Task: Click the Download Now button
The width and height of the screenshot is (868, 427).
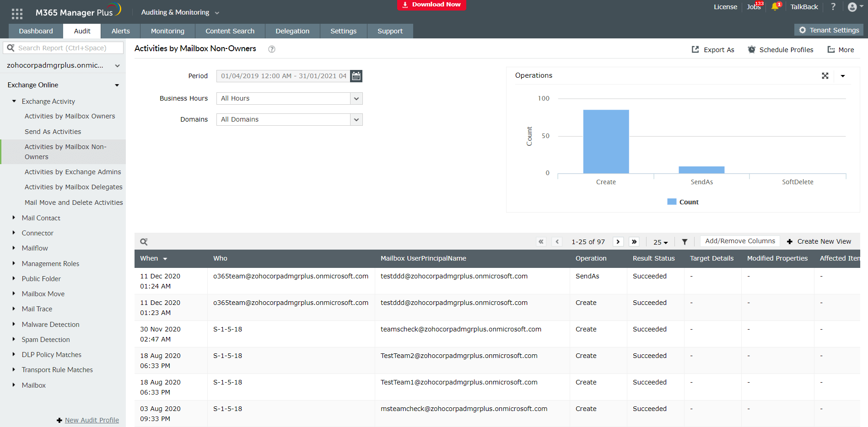Action: [431, 5]
